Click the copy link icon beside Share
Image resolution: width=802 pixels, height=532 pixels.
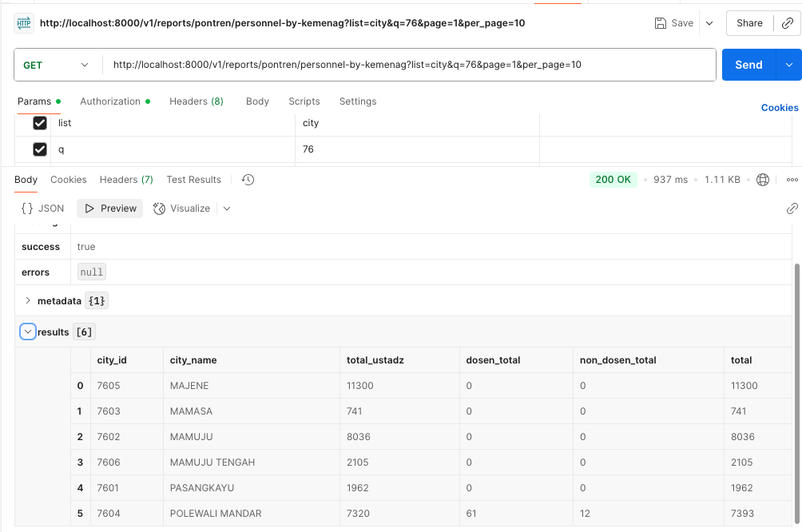[x=787, y=23]
